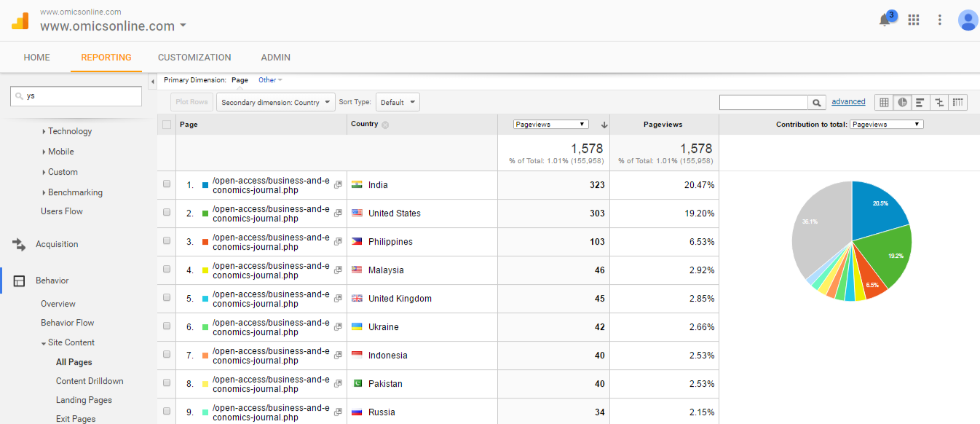Expand the Mobile menu section
The width and height of the screenshot is (980, 424).
pos(58,152)
